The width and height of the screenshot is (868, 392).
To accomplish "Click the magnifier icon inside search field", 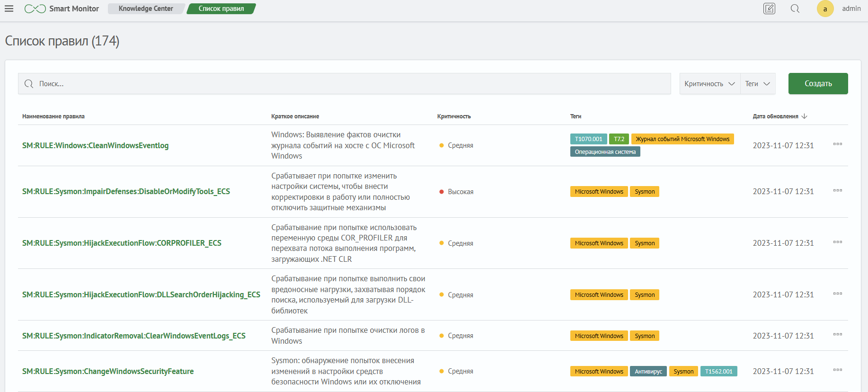I will (29, 84).
